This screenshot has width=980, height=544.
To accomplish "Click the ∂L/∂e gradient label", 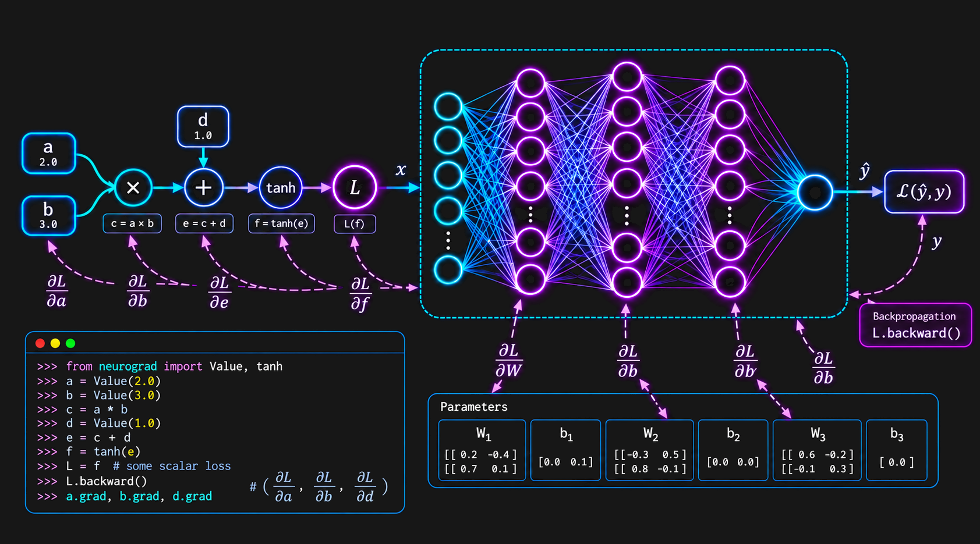I will [x=220, y=292].
